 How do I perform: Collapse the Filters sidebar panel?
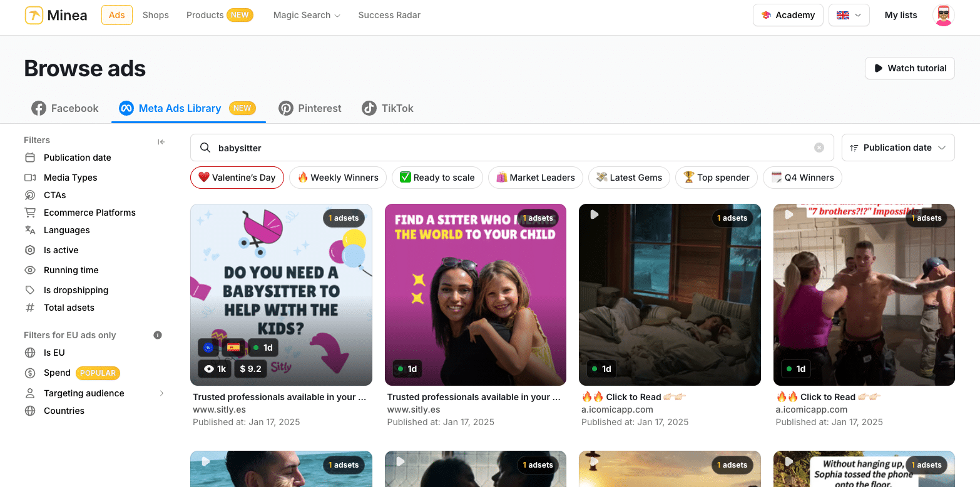point(161,142)
